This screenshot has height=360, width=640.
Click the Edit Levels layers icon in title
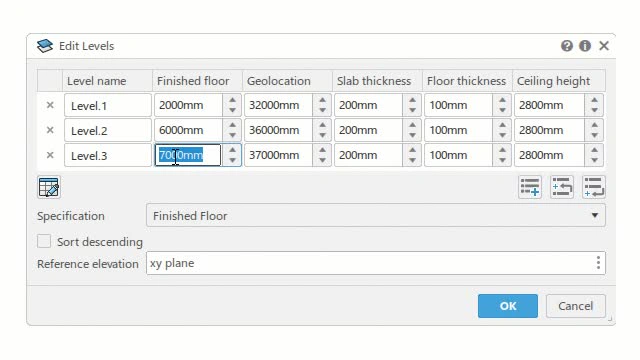(44, 46)
